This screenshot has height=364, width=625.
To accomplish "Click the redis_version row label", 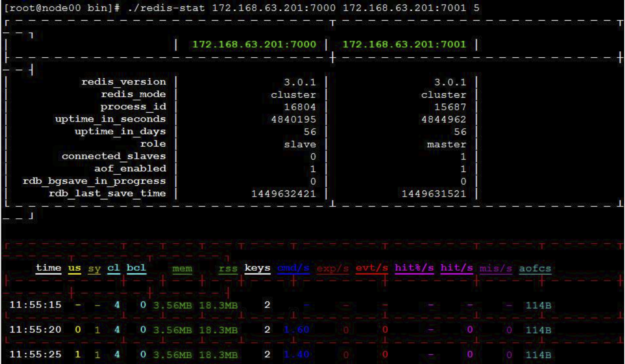I will pos(124,82).
